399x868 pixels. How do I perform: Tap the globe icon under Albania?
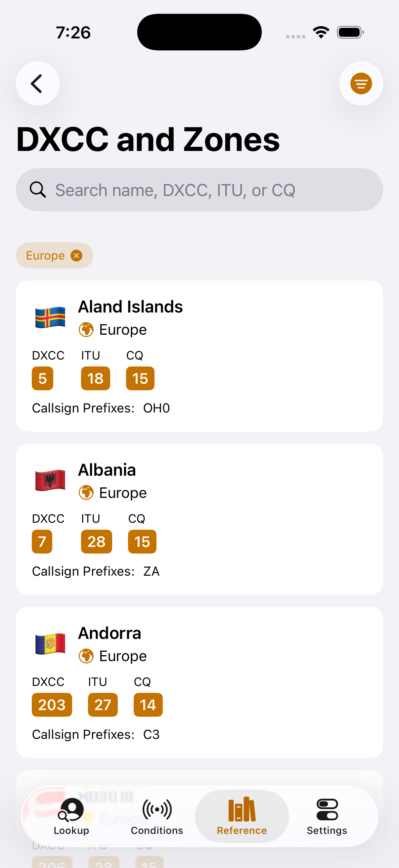[86, 493]
